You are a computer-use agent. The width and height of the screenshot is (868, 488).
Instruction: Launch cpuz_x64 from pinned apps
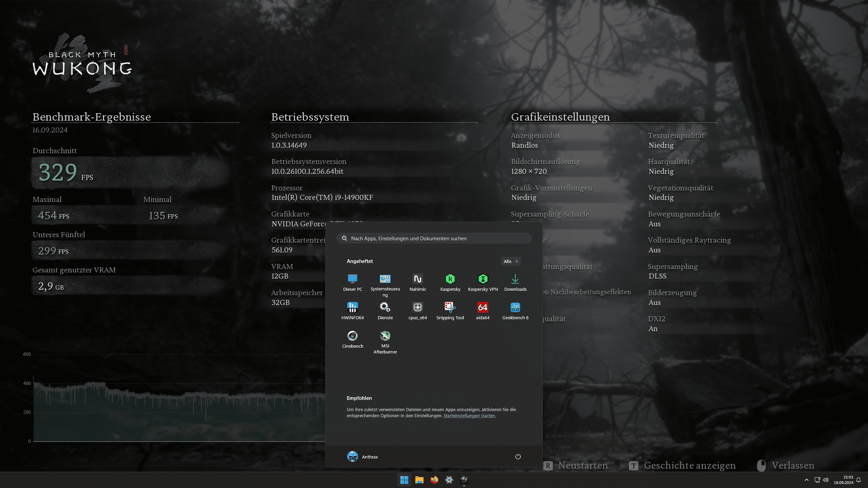(x=417, y=311)
